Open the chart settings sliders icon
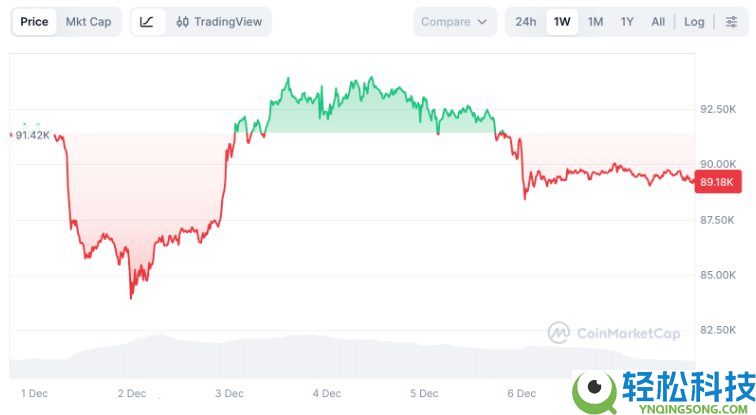The height and width of the screenshot is (415, 756). pyautogui.click(x=731, y=22)
